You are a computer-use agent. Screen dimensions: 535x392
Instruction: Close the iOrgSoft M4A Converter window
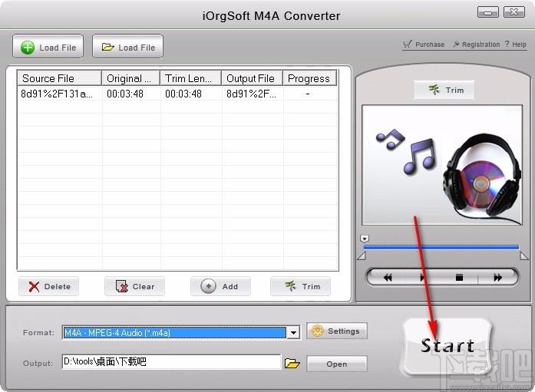[514, 12]
